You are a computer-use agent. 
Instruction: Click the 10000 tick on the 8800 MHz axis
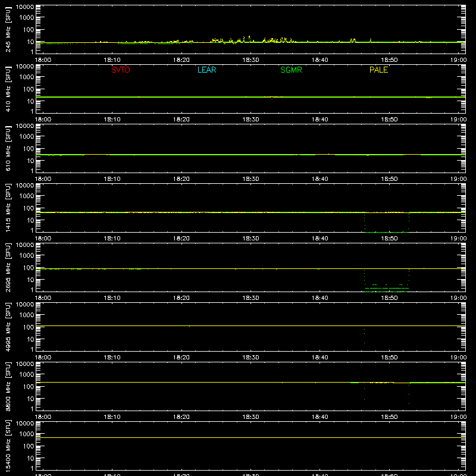pyautogui.click(x=25, y=364)
